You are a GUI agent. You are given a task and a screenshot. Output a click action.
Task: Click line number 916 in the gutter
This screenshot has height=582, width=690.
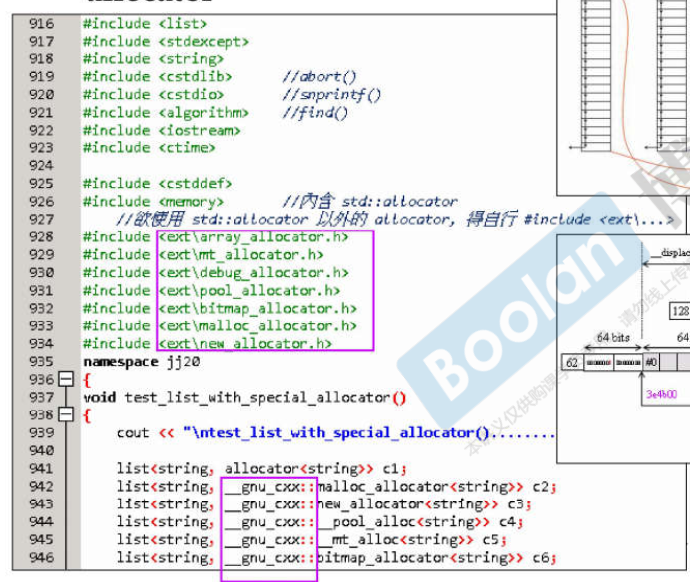click(x=42, y=23)
